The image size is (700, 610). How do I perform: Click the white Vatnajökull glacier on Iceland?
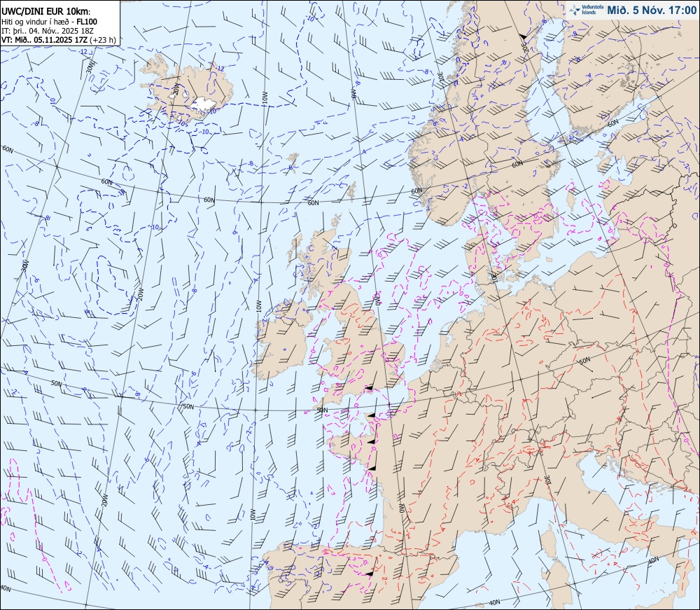pos(204,104)
